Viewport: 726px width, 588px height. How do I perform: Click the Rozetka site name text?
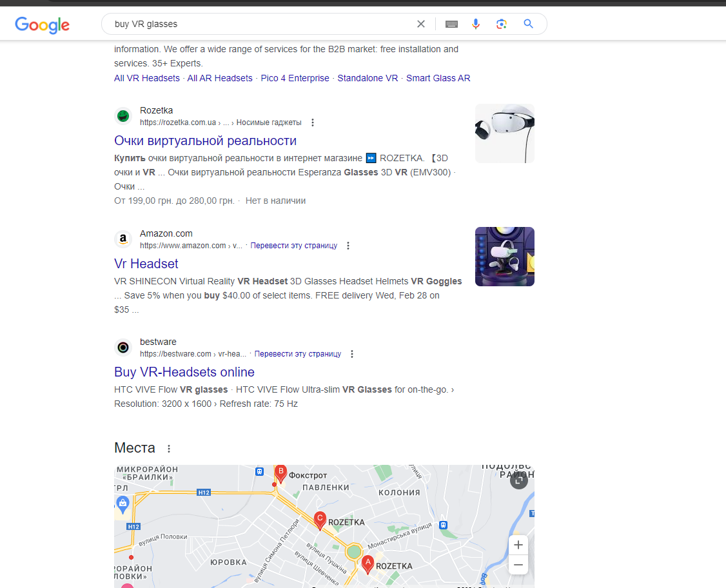(157, 111)
